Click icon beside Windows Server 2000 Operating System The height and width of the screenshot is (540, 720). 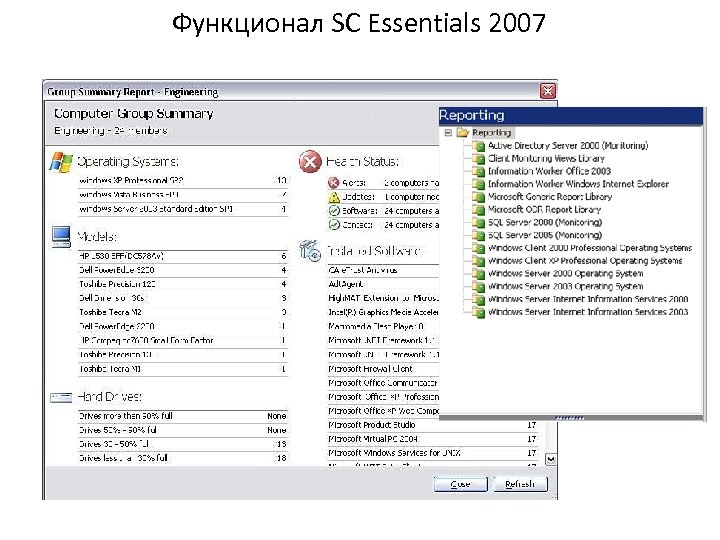pyautogui.click(x=479, y=275)
